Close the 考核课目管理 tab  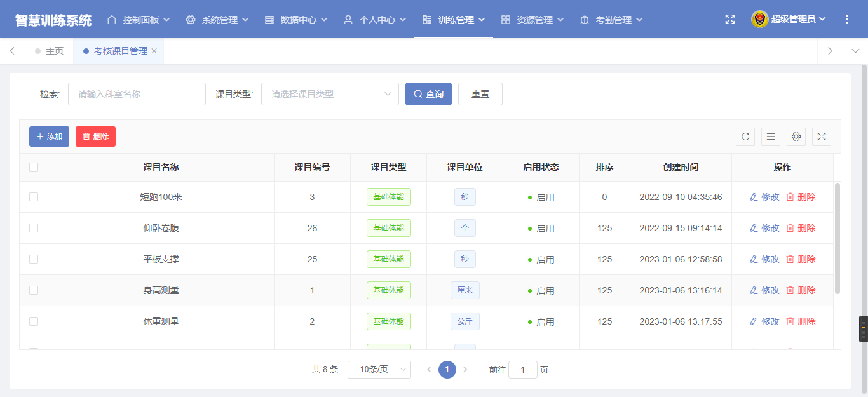coord(154,51)
